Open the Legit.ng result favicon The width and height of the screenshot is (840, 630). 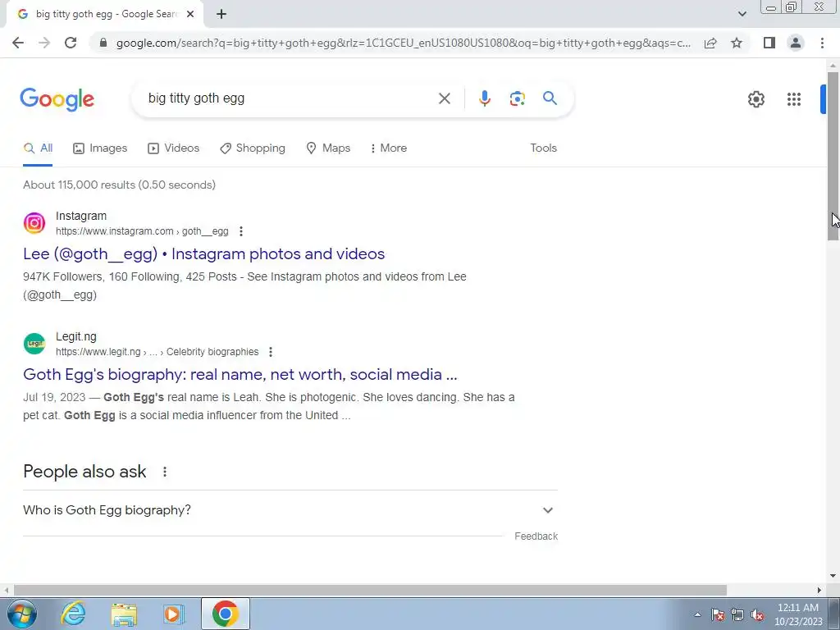34,344
